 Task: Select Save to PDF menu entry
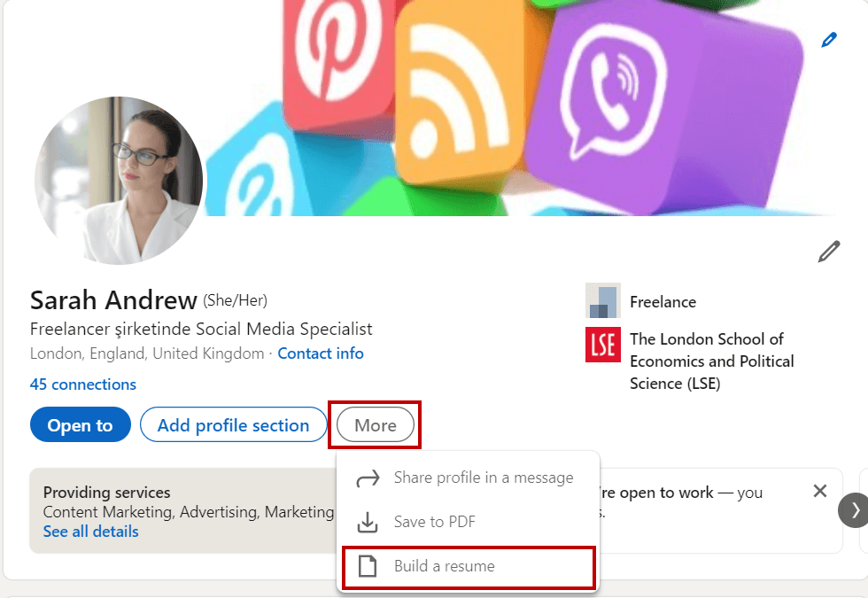click(x=433, y=523)
